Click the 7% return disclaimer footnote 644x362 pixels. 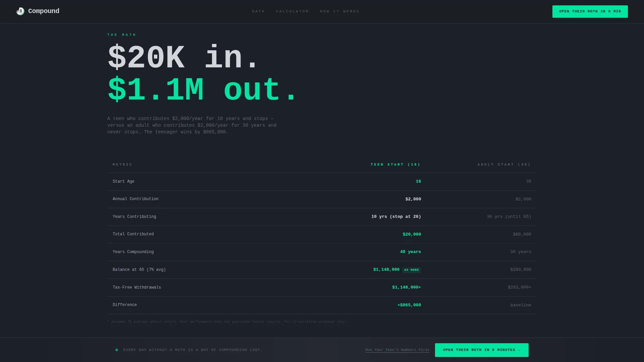227,322
